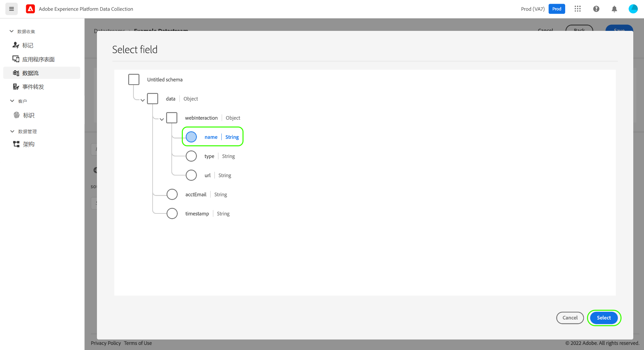Collapse the 数据收集 sidebar section
Screen dimensions: 644x350
tap(11, 31)
